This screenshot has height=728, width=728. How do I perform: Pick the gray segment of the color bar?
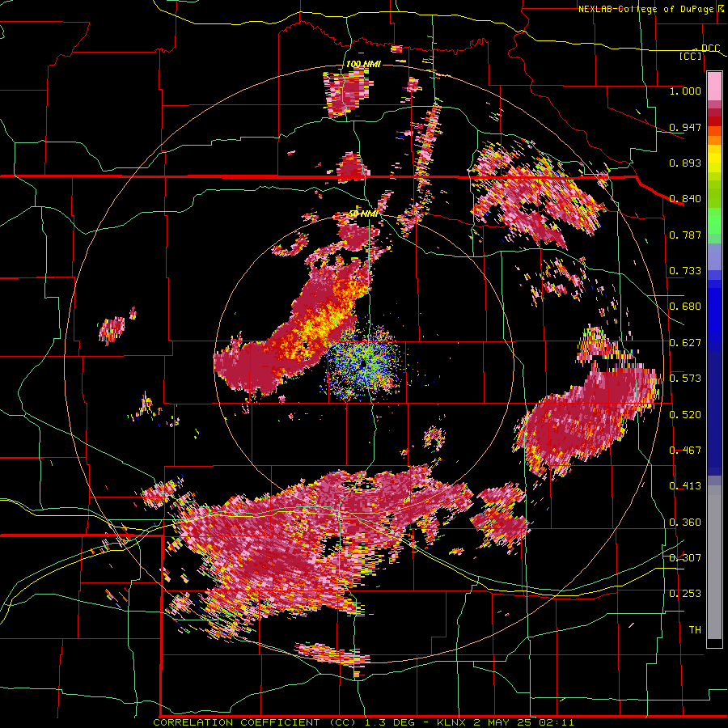pos(714,562)
